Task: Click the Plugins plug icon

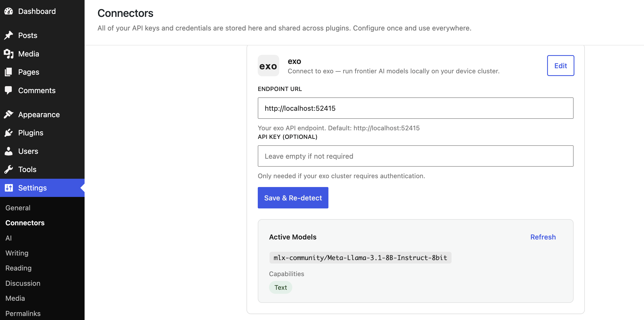Action: (9, 133)
